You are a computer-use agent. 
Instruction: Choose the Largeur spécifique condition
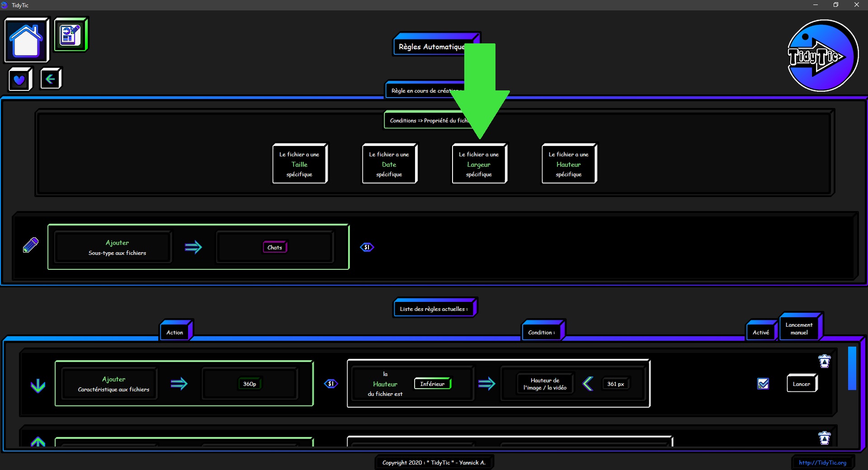pos(479,164)
